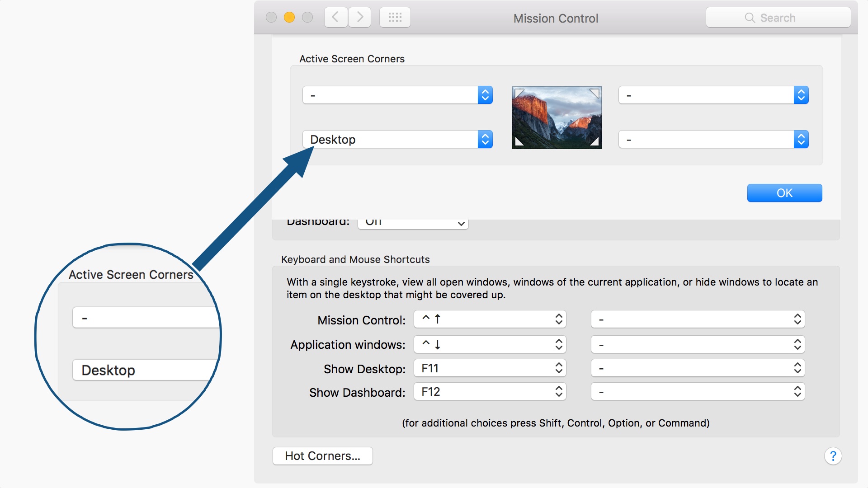The image size is (868, 488).
Task: Open the top-right screen corner dropdown
Action: click(x=712, y=95)
